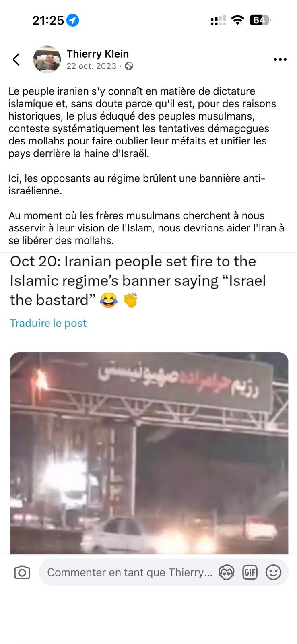Screen dimensions: 297x644
Task: Tap the public globe privacy icon
Action: coord(129,66)
